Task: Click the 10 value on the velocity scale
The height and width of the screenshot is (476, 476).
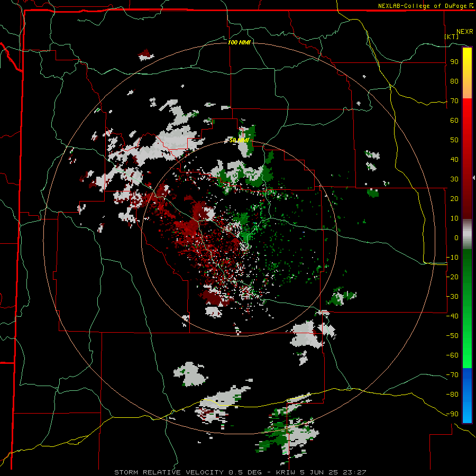Action: tap(454, 218)
